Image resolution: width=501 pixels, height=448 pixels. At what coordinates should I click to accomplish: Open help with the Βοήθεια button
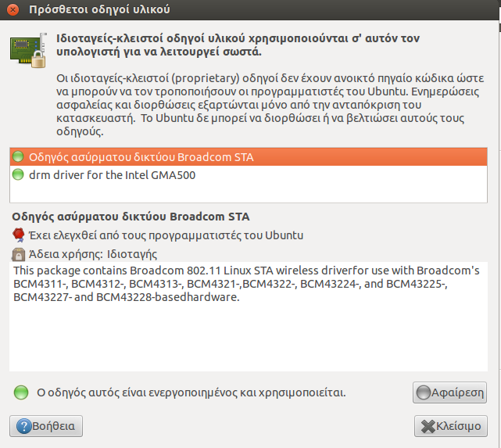(46, 426)
